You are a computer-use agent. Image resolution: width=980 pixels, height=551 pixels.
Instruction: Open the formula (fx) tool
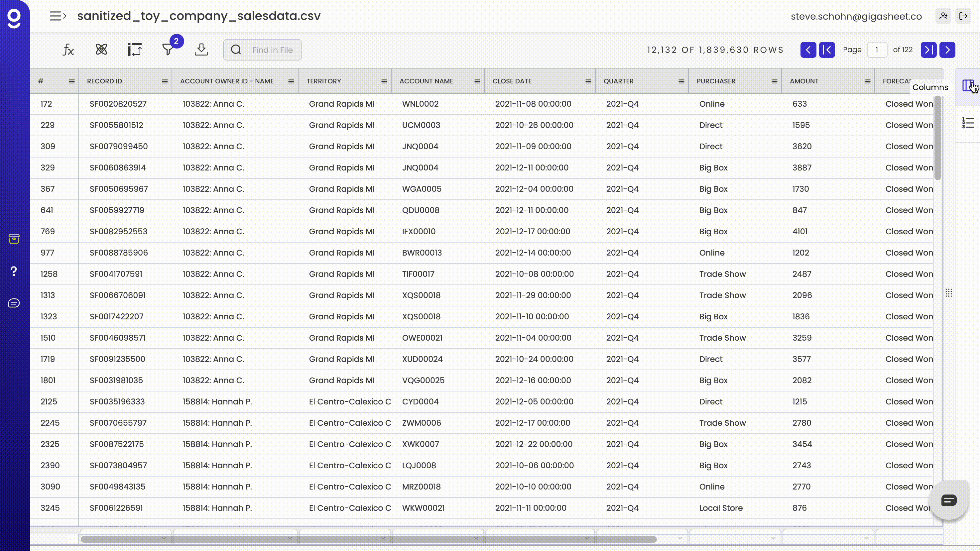(68, 50)
